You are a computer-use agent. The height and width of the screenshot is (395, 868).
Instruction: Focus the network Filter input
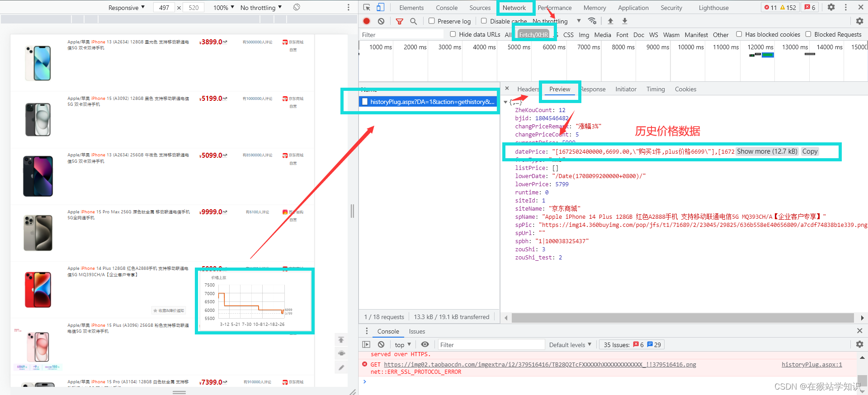point(401,35)
